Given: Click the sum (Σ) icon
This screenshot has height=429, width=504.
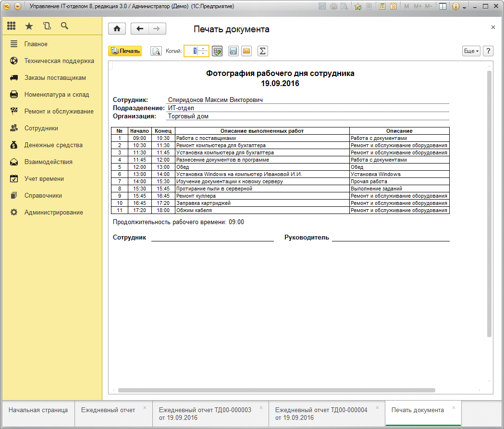Looking at the screenshot, I should [262, 51].
